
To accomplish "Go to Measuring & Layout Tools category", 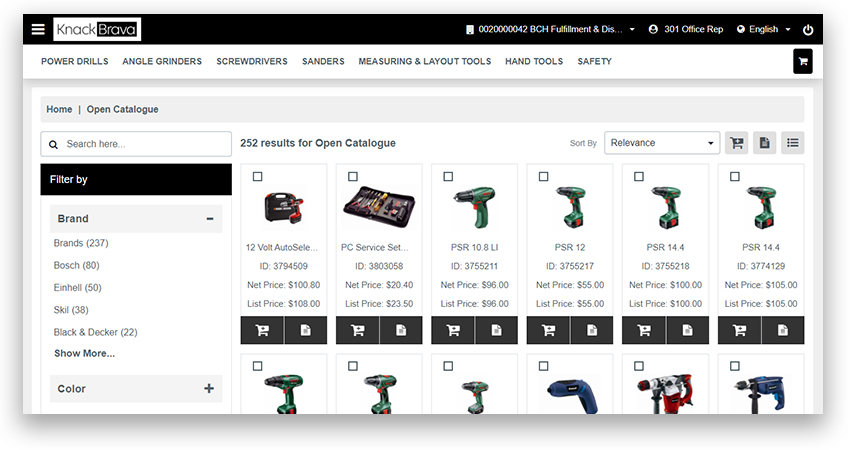I will [424, 61].
